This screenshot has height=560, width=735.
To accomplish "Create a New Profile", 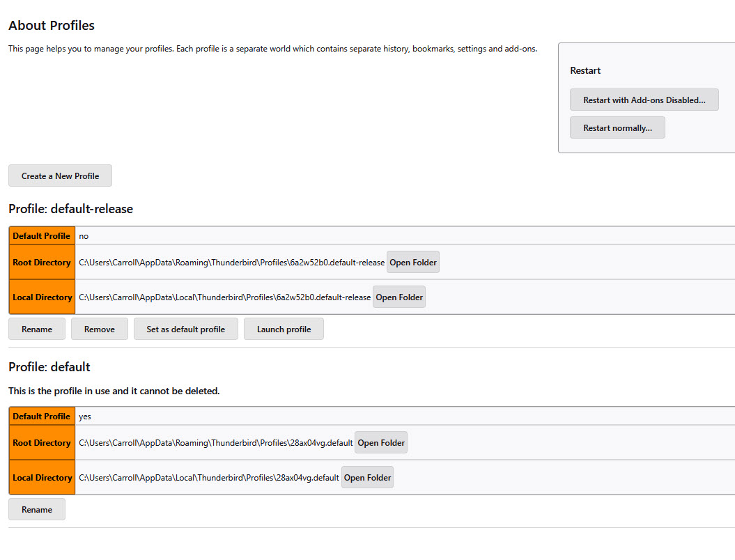I will coord(60,176).
